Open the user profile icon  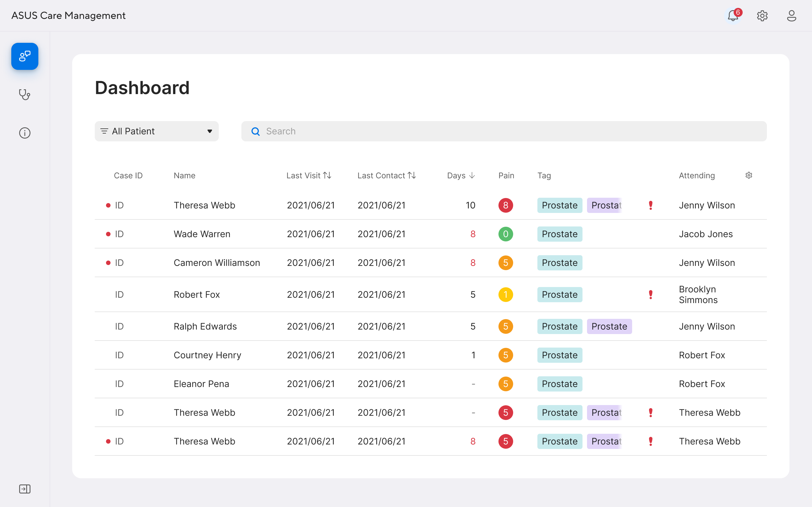791,16
